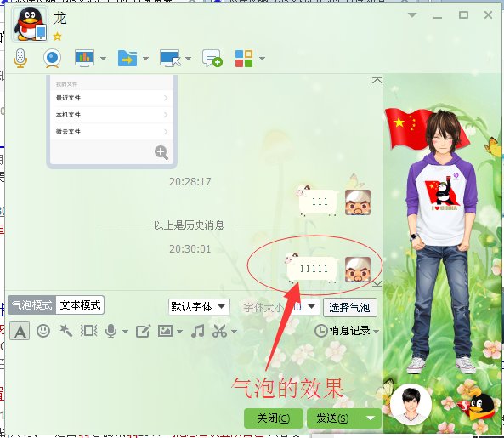Viewport: 504px width, 438px height.
Task: Click the 20:28:17 timestamp
Action: pyautogui.click(x=190, y=182)
